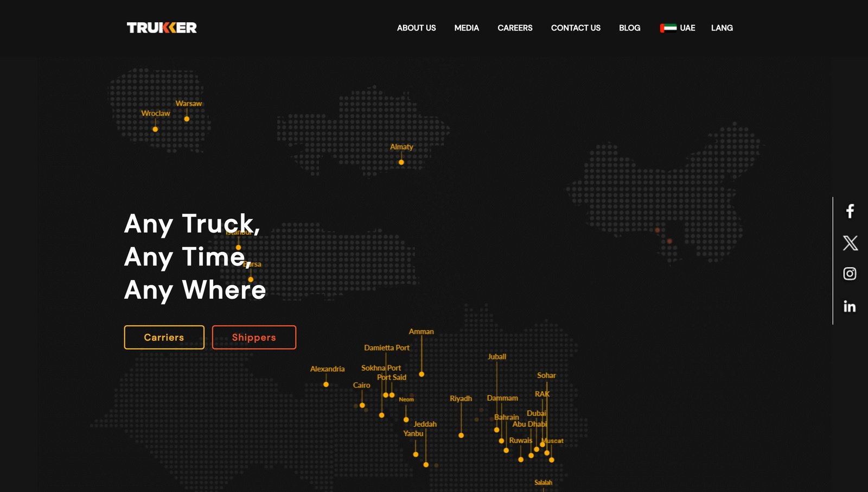Viewport: 868px width, 492px height.
Task: Select the Wroclaw location dot
Action: pyautogui.click(x=155, y=129)
